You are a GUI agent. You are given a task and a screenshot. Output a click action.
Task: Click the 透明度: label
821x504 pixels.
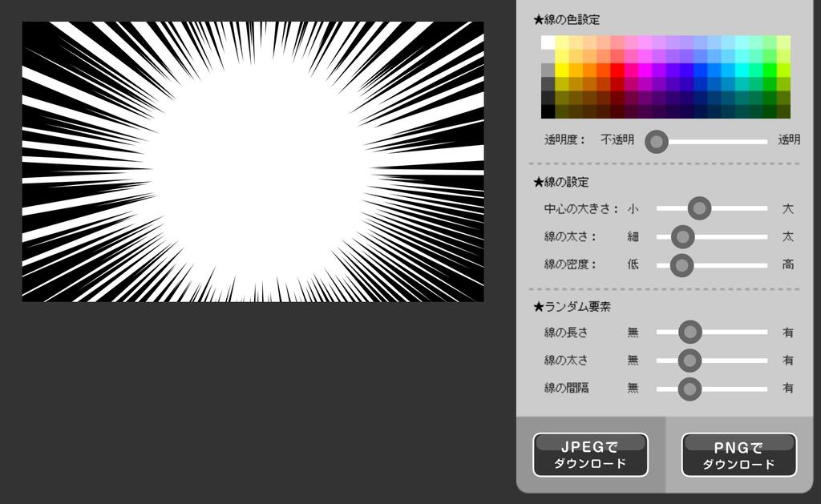pyautogui.click(x=564, y=139)
